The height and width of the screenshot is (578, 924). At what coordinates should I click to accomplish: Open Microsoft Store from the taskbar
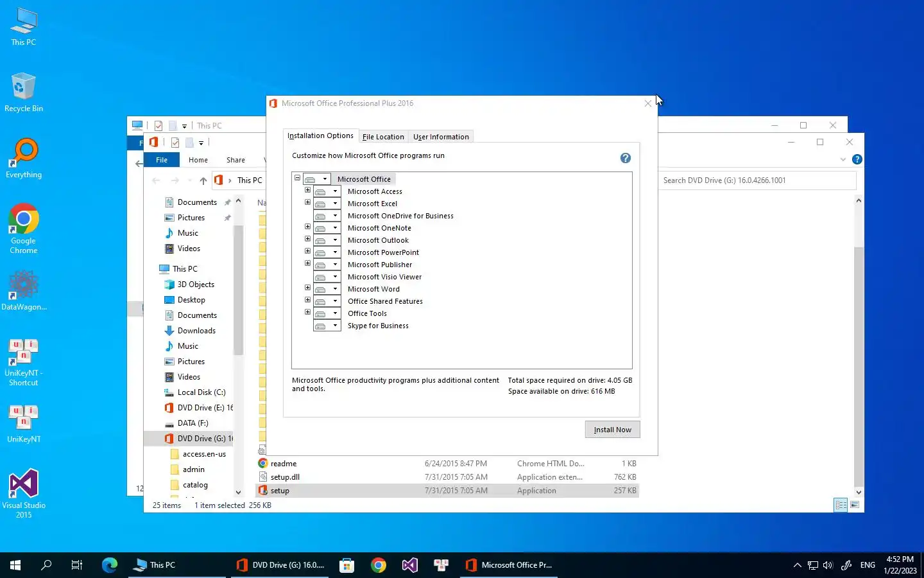click(347, 565)
